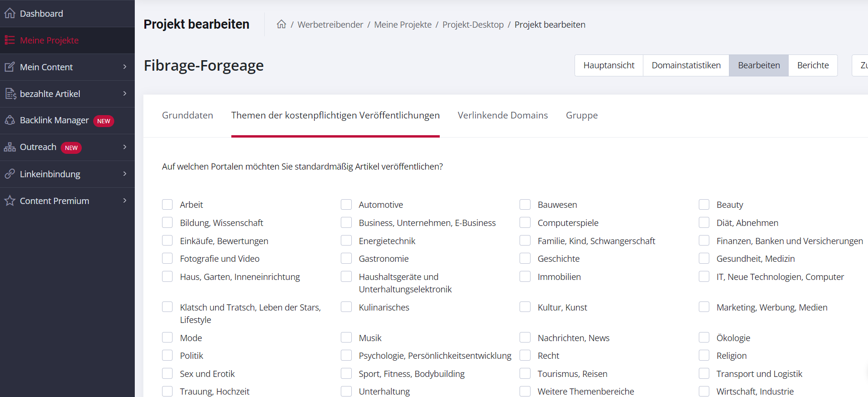
Task: Click the Mein Content edit icon
Action: coord(10,67)
